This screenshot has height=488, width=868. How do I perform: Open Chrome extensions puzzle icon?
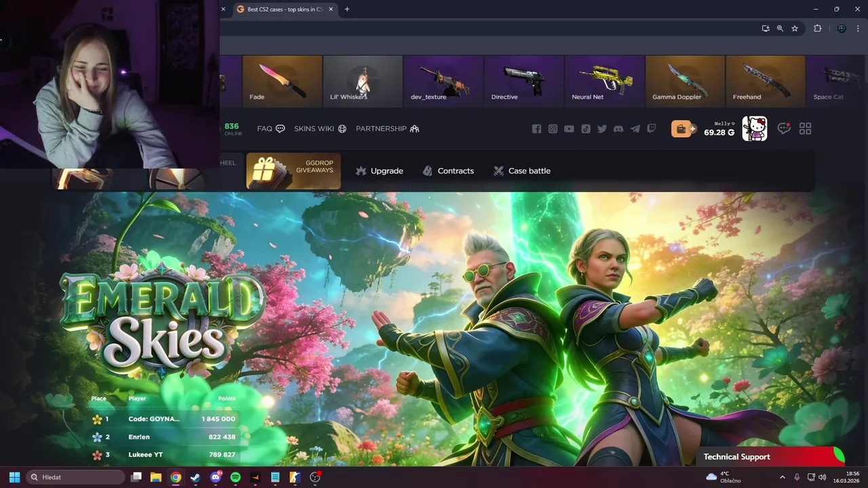coord(817,28)
